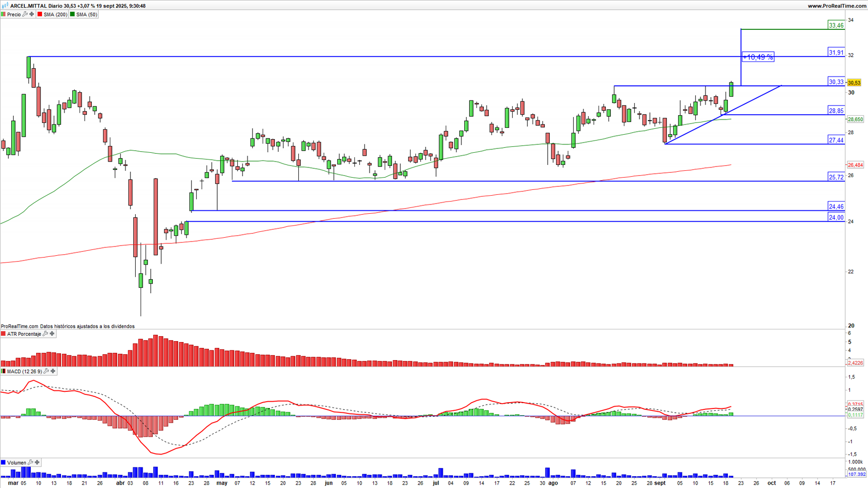Select the 24,00 horizontal line label

pyautogui.click(x=836, y=218)
